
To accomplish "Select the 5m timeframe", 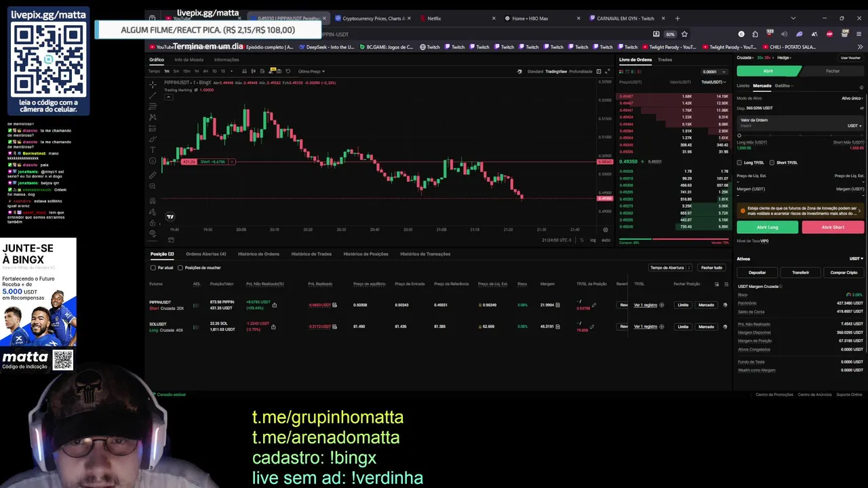I will pyautogui.click(x=176, y=71).
